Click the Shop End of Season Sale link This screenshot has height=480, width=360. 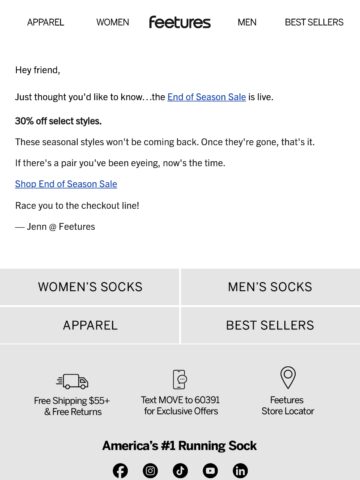click(66, 184)
